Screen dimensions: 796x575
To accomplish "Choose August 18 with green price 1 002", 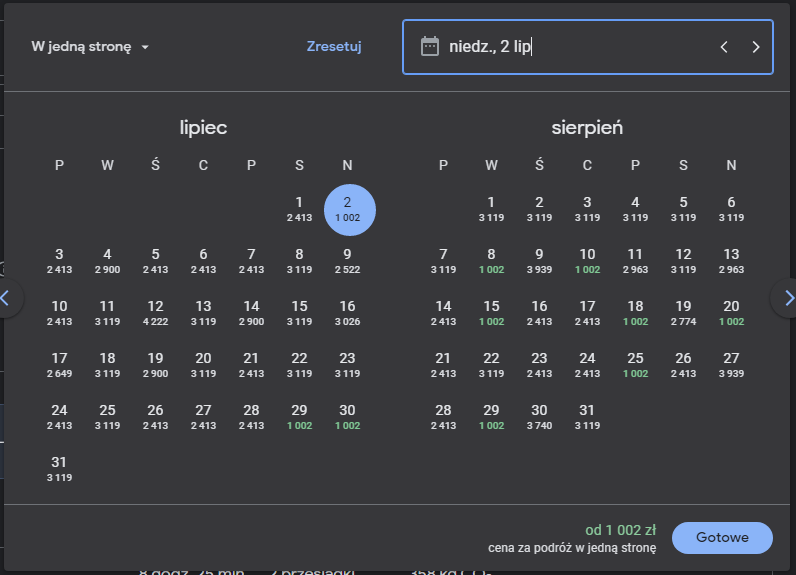I will [x=635, y=313].
